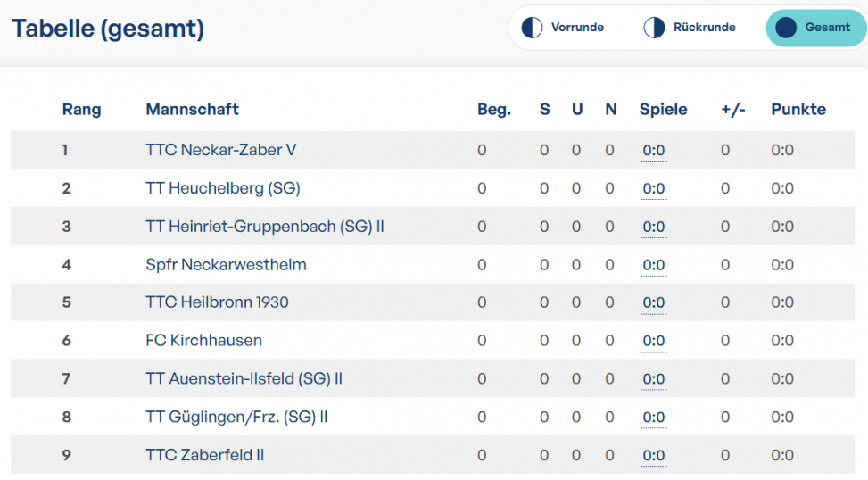
Task: Click the half-circle icon beside Rückrunde
Action: coord(654,27)
